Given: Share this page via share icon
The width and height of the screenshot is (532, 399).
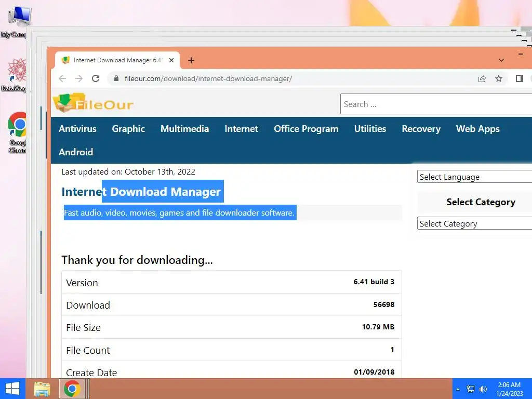Looking at the screenshot, I should coord(482,79).
